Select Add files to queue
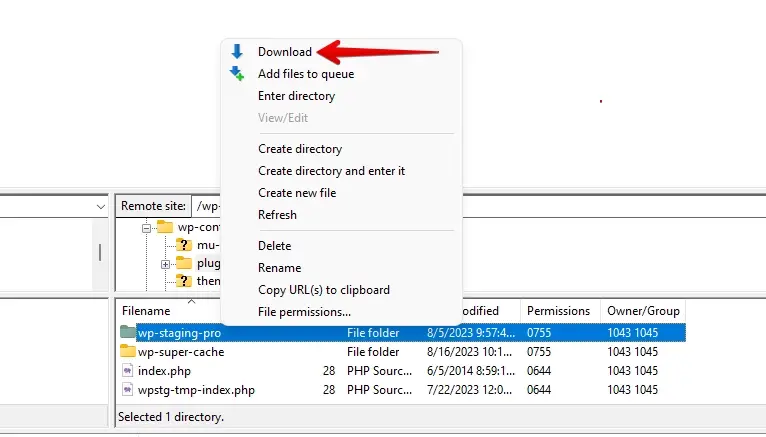 click(x=306, y=74)
